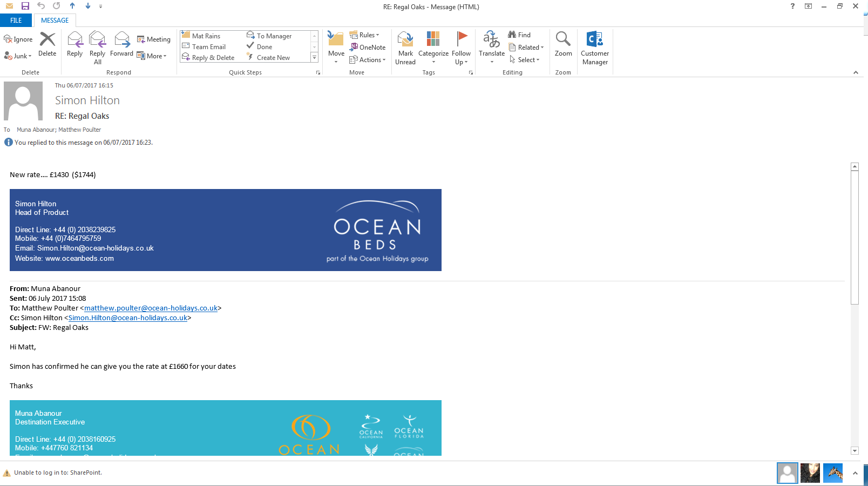The height and width of the screenshot is (486, 868).
Task: Ignore this conversation
Action: point(18,39)
